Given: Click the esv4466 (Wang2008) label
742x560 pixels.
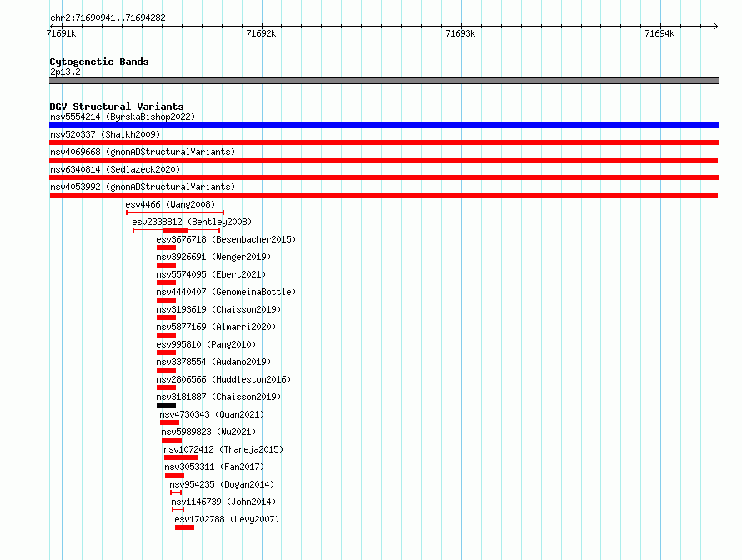Looking at the screenshot, I should (170, 204).
